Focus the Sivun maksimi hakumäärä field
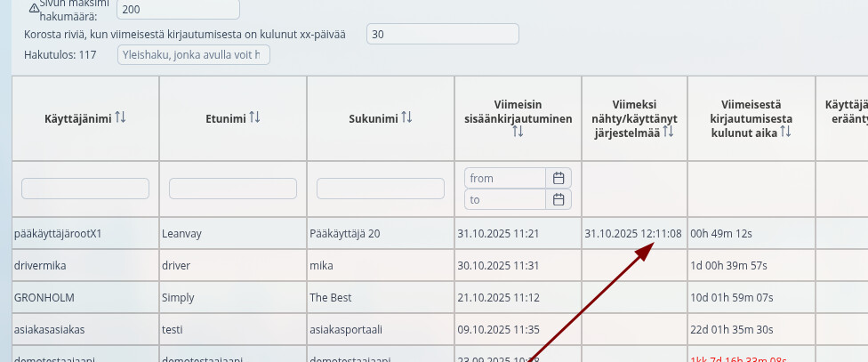Image resolution: width=868 pixels, height=362 pixels. pos(178,10)
